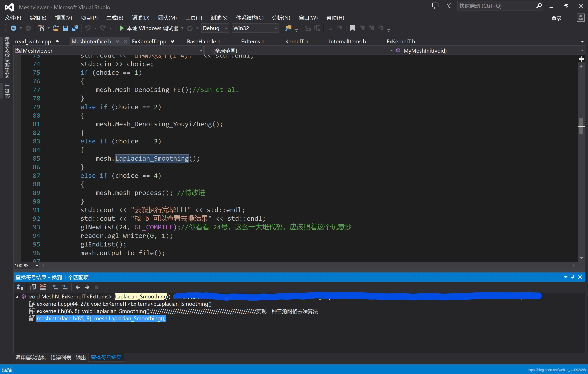Image resolution: width=588 pixels, height=374 pixels.
Task: Toggle pin on read_write.cpp tab
Action: point(57,41)
